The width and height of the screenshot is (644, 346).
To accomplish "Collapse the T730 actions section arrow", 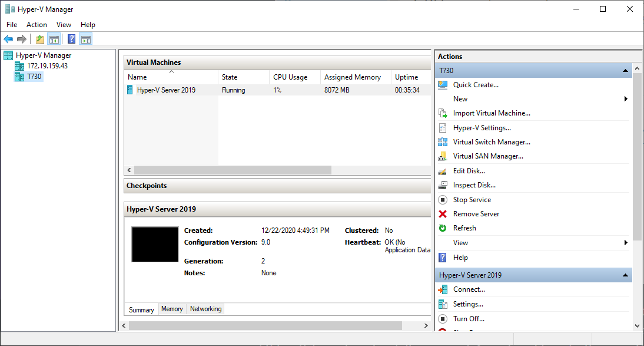I will 626,71.
